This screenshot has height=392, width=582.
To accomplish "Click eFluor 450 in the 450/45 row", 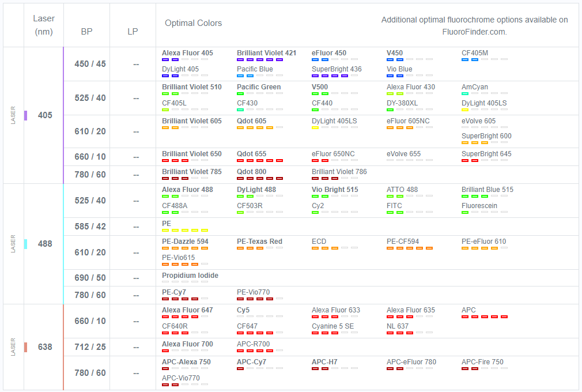I will [329, 53].
